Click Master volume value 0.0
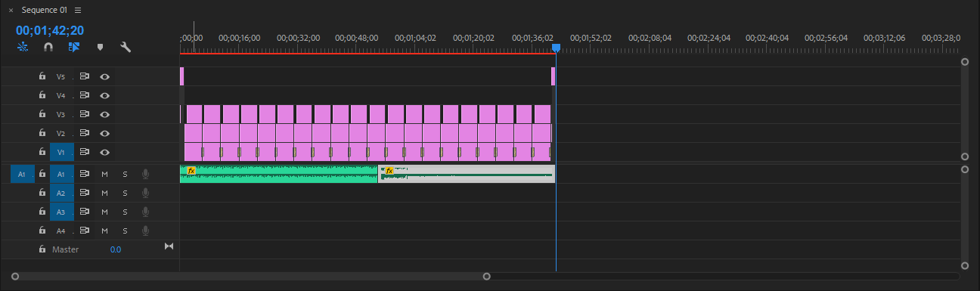Image resolution: width=980 pixels, height=291 pixels. point(115,249)
